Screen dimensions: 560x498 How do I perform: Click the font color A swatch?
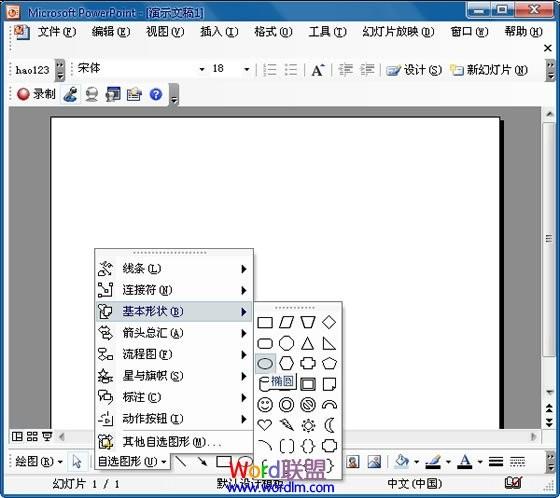pyautogui.click(x=465, y=462)
